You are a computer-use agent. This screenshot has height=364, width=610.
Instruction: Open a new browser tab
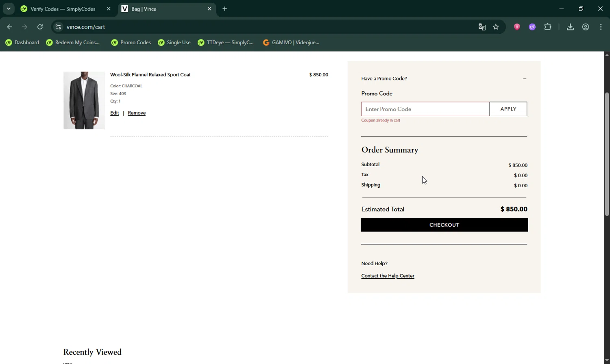[x=225, y=9]
